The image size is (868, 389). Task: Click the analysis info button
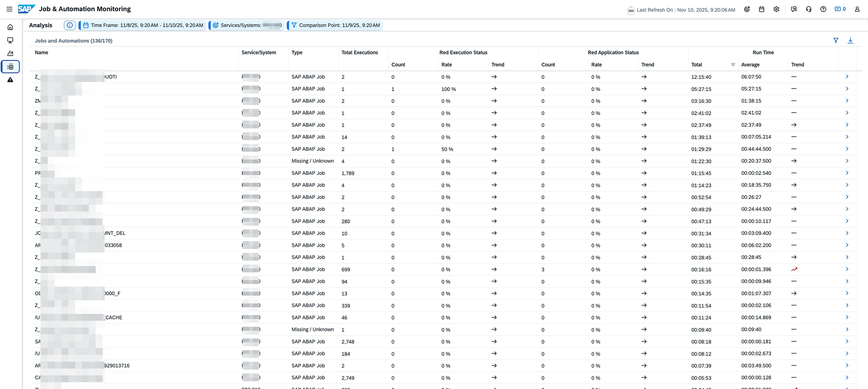coord(70,25)
